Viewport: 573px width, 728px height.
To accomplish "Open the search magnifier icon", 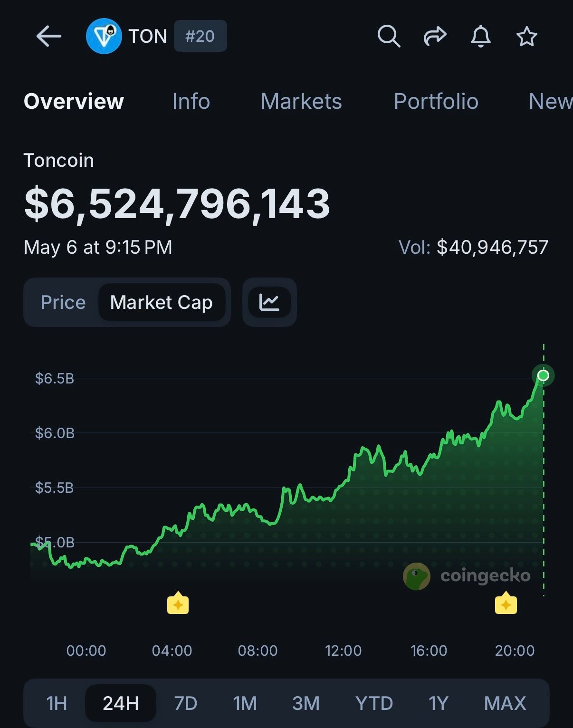I will pyautogui.click(x=389, y=36).
